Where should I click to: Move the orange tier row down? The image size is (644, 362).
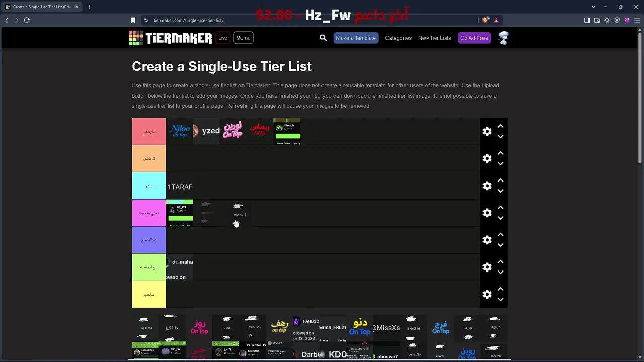(500, 164)
